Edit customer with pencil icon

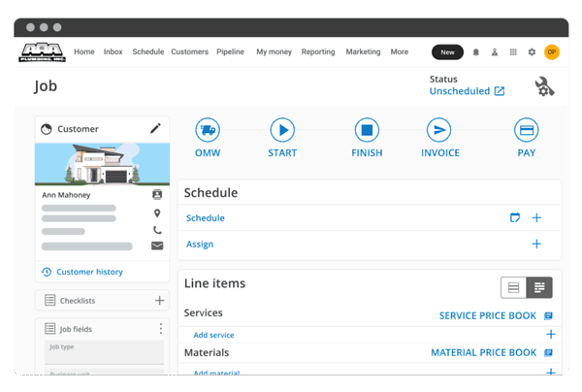pos(155,128)
